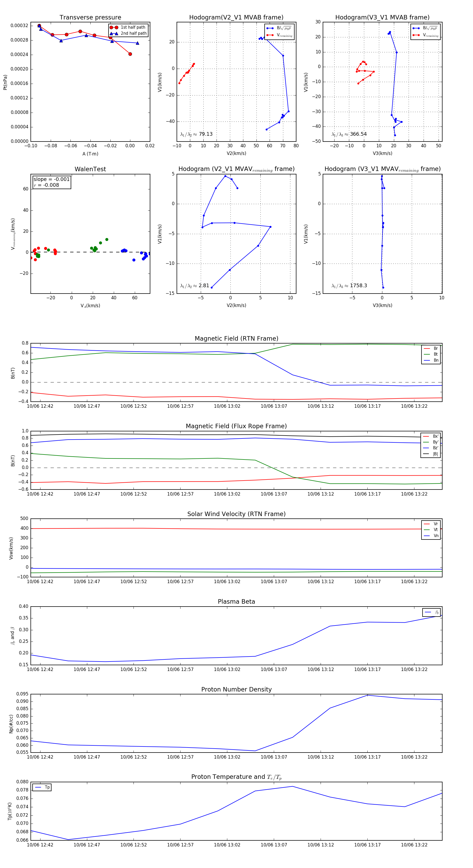Viewport: 473px width, 868px height.
Task: Click the 'Pt(nPa)' y-axis label
Action: 5,82
